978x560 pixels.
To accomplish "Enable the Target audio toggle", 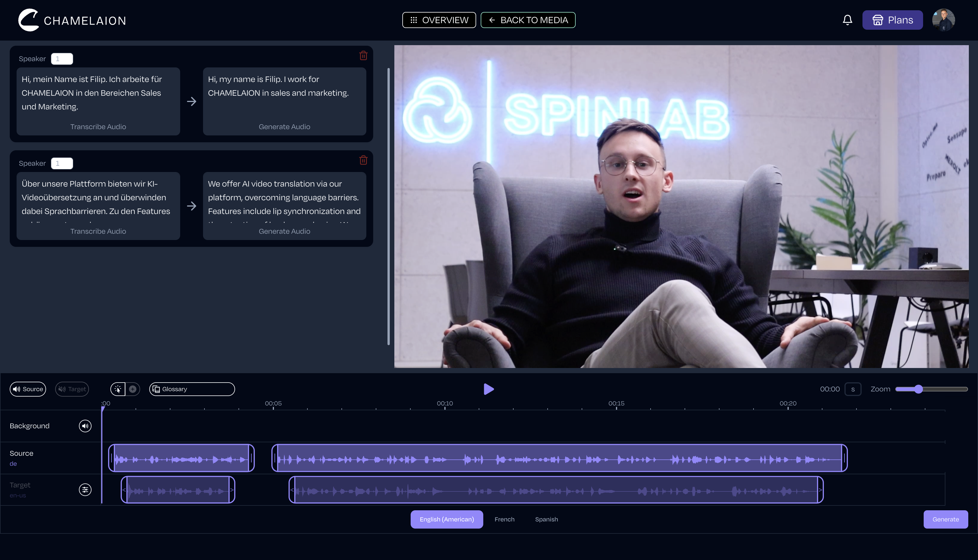I will pos(72,389).
